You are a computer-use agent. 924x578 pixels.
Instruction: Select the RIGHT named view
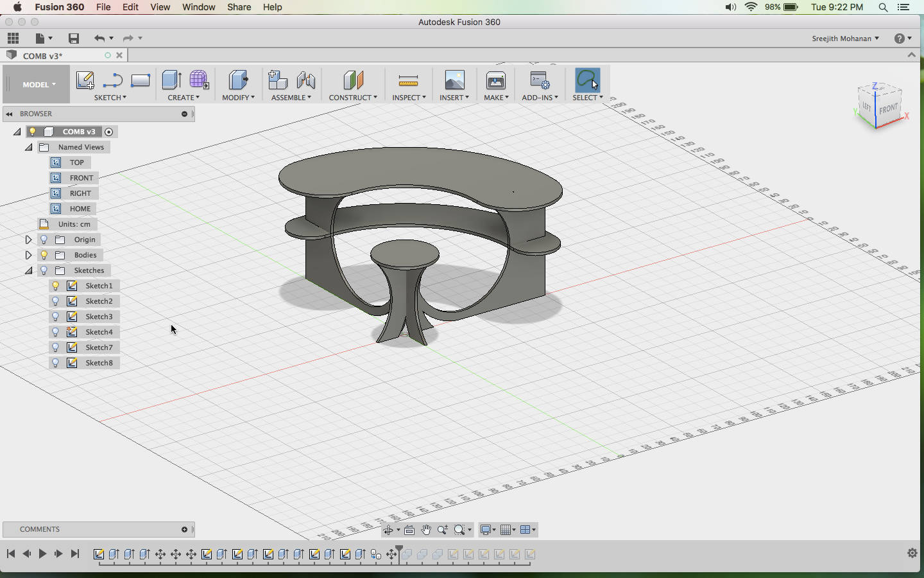[x=80, y=193]
